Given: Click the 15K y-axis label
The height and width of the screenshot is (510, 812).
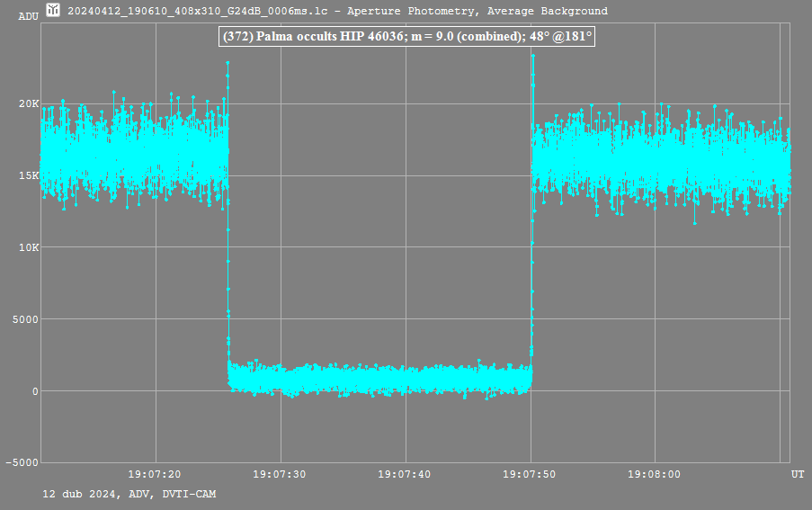Looking at the screenshot, I should coord(29,175).
